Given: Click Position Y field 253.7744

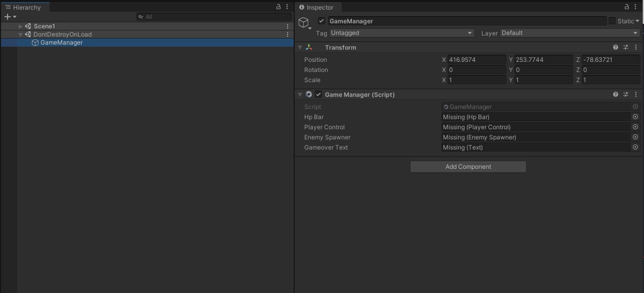Looking at the screenshot, I should (x=544, y=60).
